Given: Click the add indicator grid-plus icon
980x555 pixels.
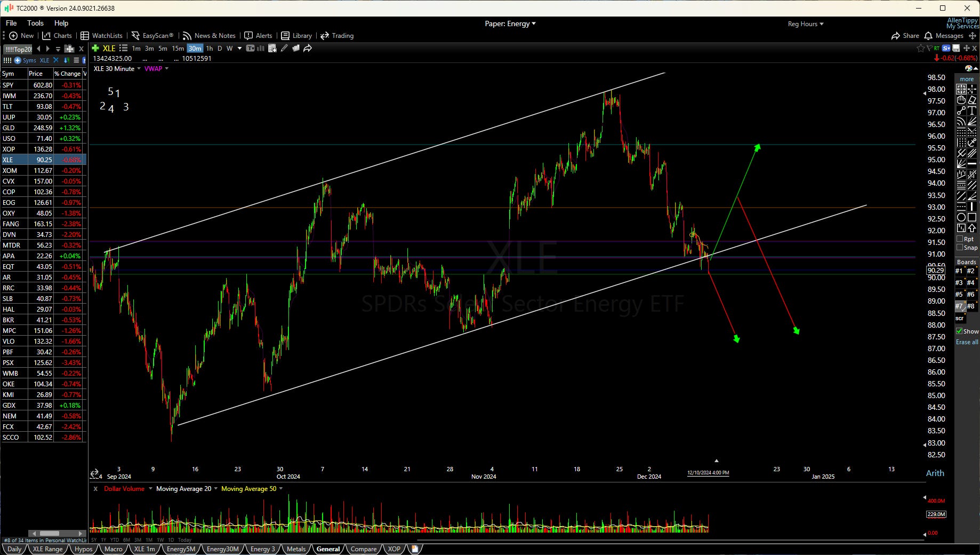Looking at the screenshot, I should (272, 48).
